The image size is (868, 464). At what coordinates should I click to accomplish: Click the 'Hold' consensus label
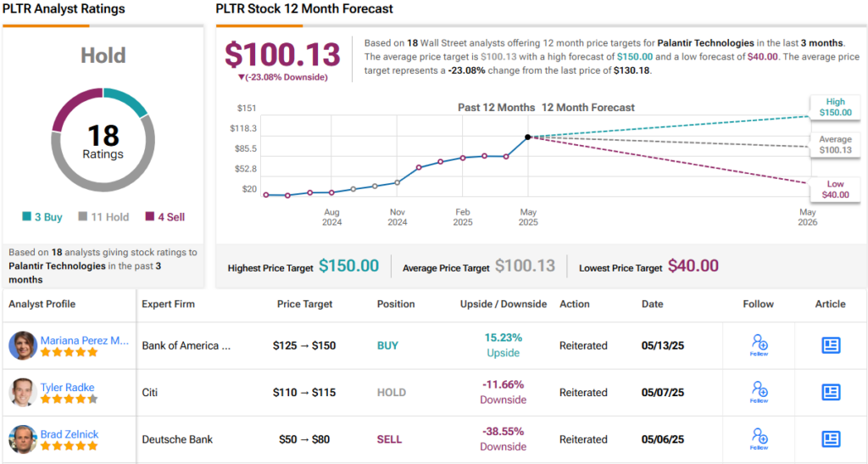103,55
